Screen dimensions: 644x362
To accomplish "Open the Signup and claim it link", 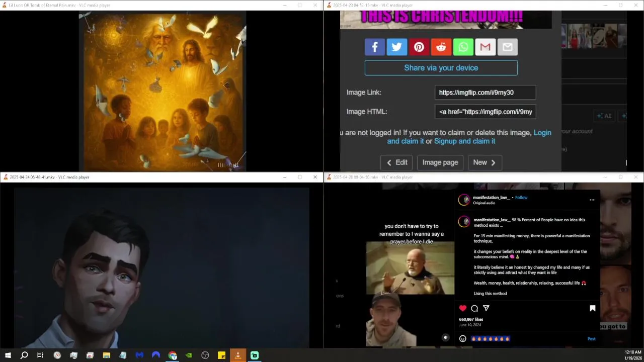I will (x=464, y=141).
